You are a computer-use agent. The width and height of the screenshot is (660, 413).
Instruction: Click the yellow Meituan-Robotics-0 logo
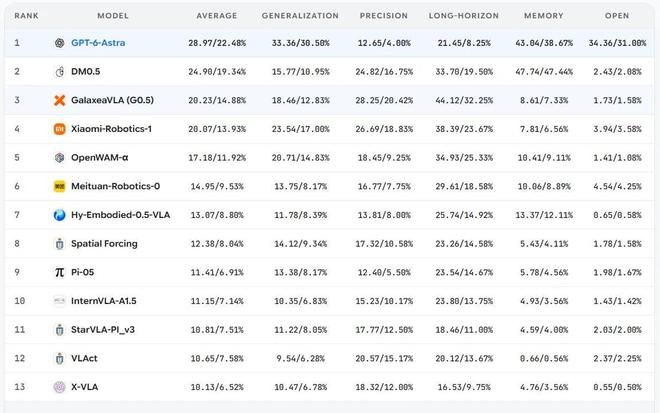click(x=59, y=186)
